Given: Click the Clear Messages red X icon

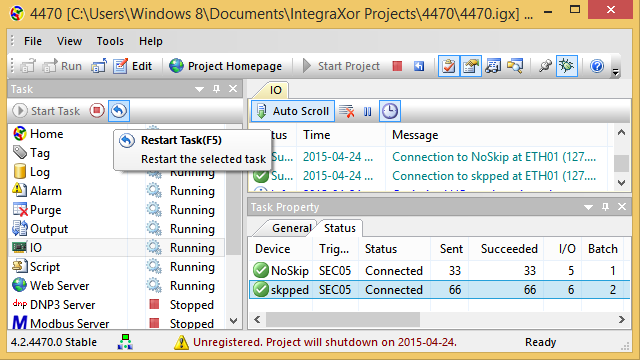Looking at the screenshot, I should 347,111.
